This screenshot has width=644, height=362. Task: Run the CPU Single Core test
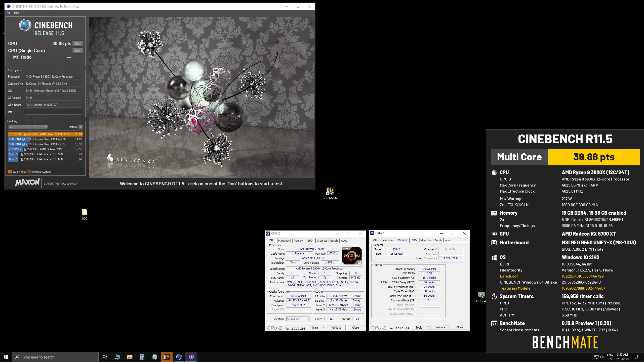[77, 51]
